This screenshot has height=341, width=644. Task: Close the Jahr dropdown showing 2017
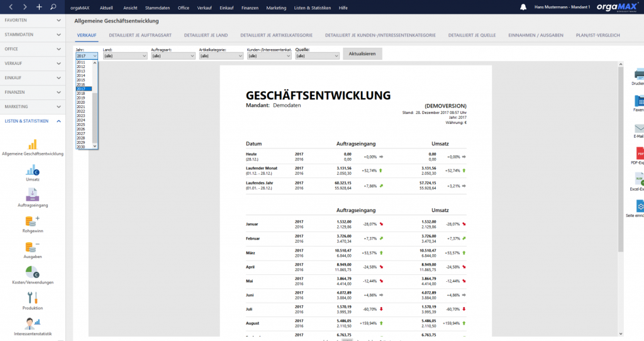(87, 56)
